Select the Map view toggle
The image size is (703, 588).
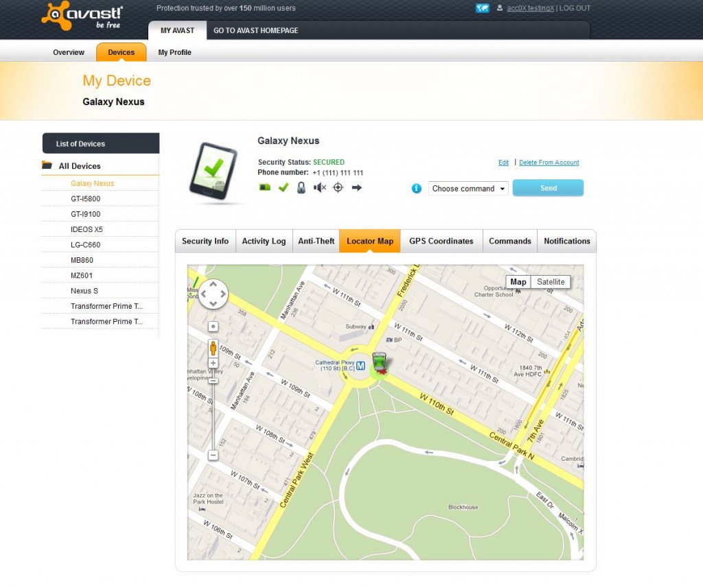pyautogui.click(x=518, y=282)
